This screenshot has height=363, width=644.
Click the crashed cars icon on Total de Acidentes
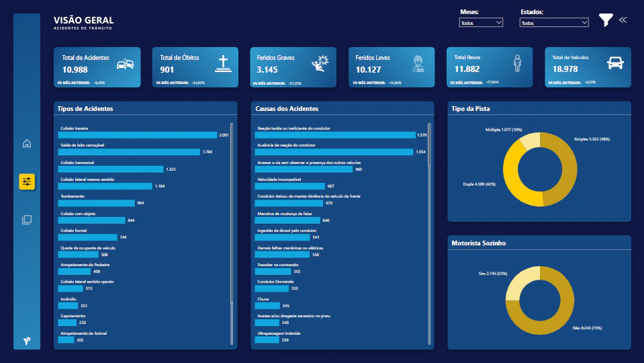coord(126,64)
